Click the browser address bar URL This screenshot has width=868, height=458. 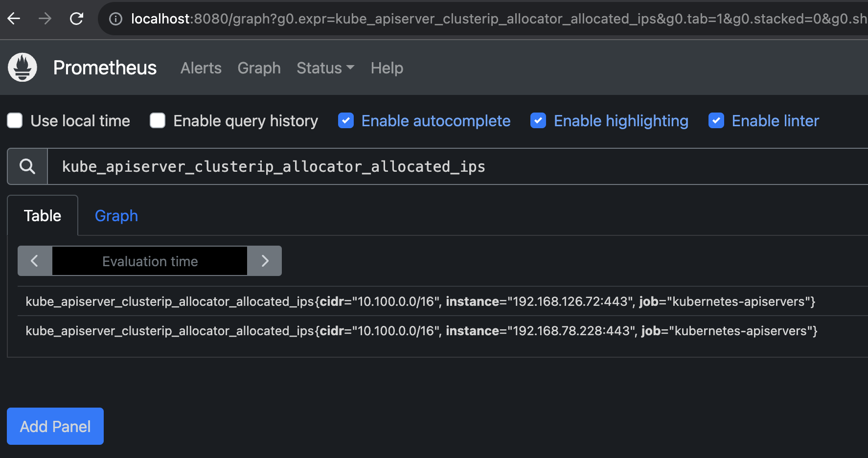click(x=499, y=19)
